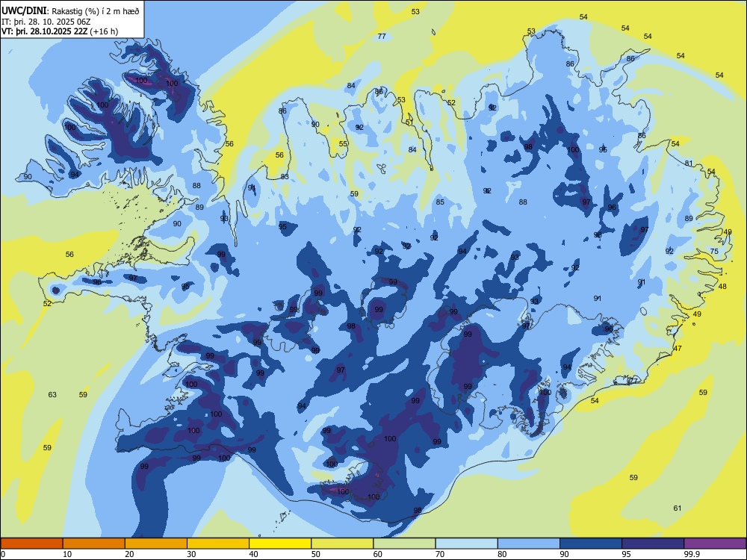The image size is (747, 560).
Task: Click the 30–40 golden legend swatch
Action: pos(218,544)
